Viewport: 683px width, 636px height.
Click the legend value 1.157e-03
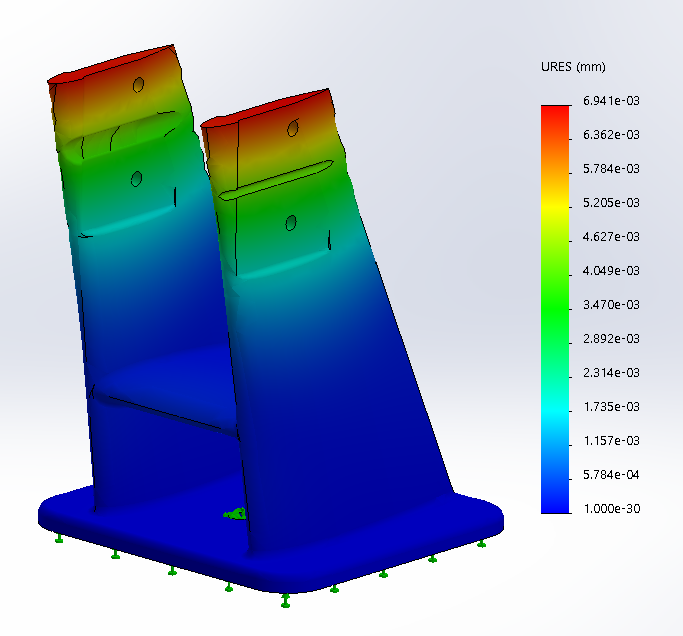tap(611, 440)
